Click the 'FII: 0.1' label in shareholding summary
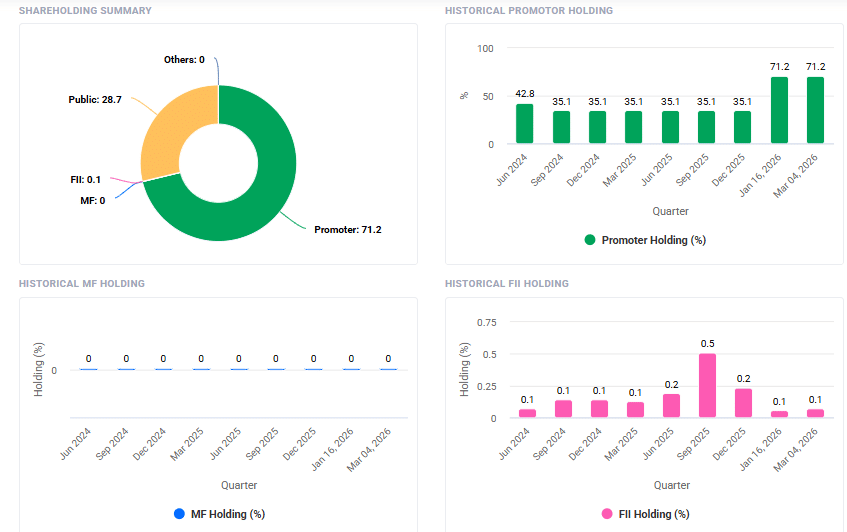Screen dimensions: 847x532 (x=85, y=179)
